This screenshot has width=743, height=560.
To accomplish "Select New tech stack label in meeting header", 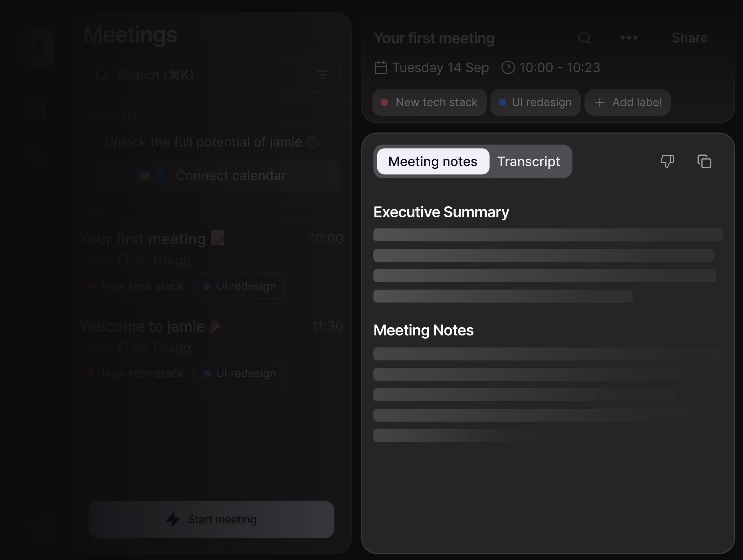I will pos(429,102).
